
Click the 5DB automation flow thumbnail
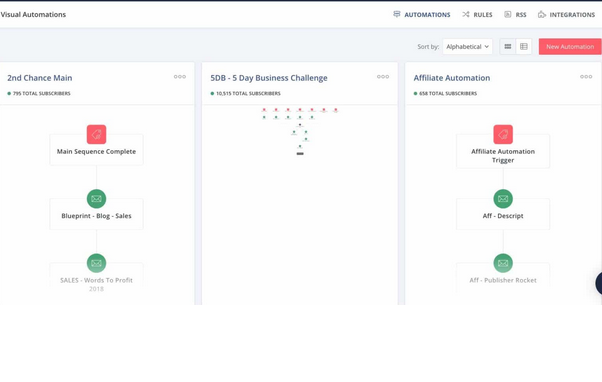pyautogui.click(x=300, y=132)
